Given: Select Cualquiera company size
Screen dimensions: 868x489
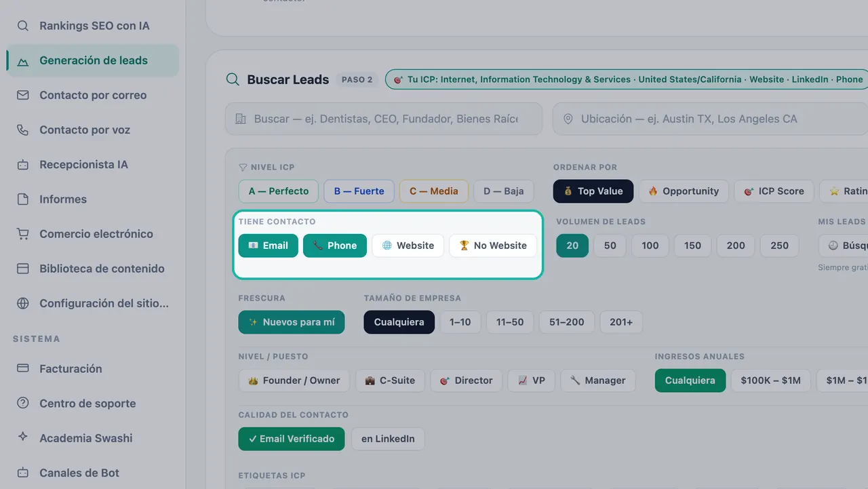Looking at the screenshot, I should (x=399, y=322).
